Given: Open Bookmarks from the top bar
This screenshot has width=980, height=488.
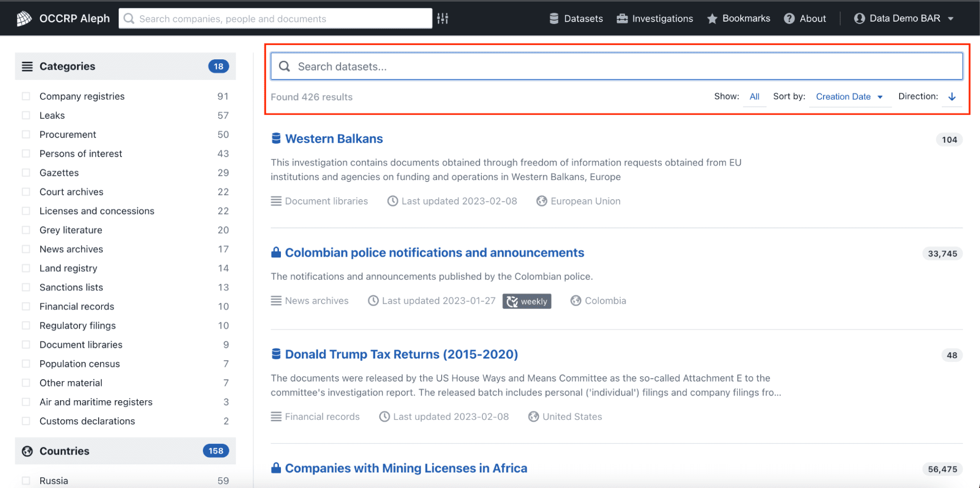Looking at the screenshot, I should (739, 19).
